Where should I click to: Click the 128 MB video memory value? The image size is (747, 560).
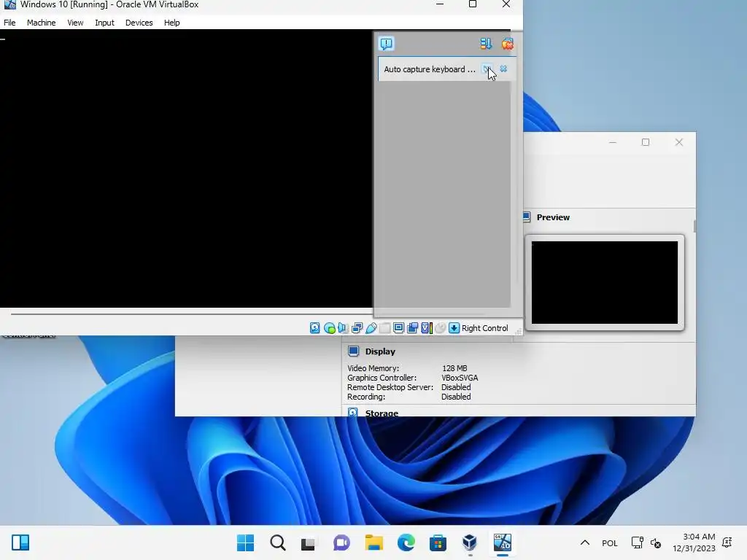[454, 368]
